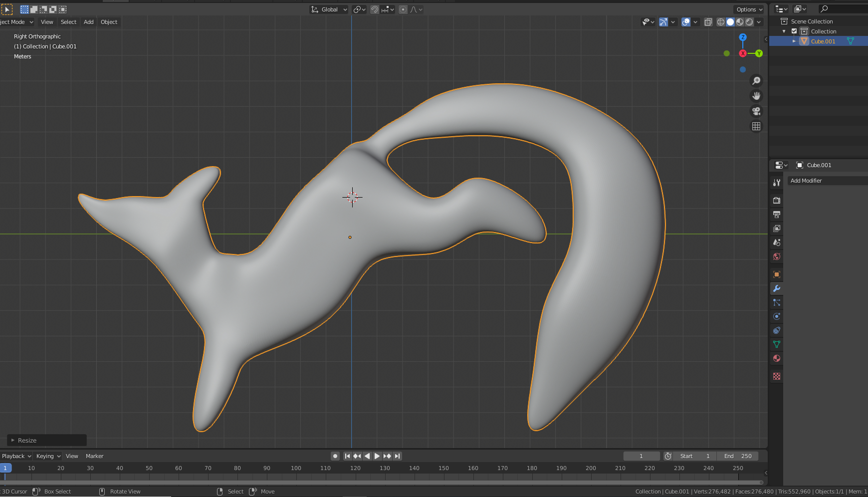
Task: Open the Object menu in the viewport header
Action: [109, 22]
